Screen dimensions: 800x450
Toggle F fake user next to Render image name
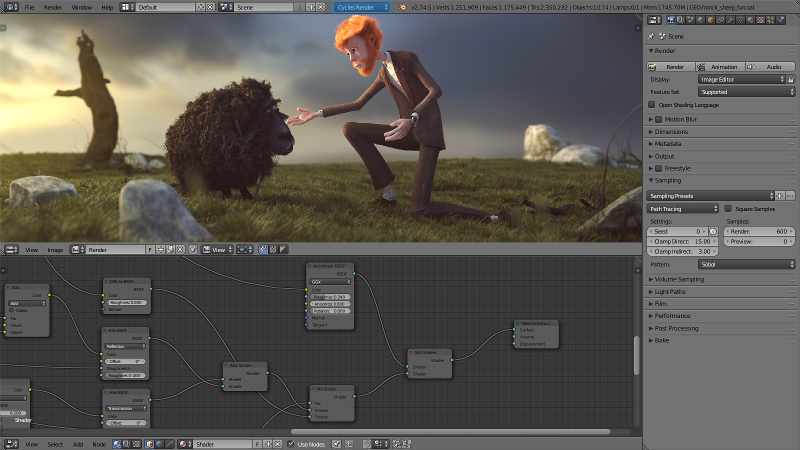tap(150, 249)
